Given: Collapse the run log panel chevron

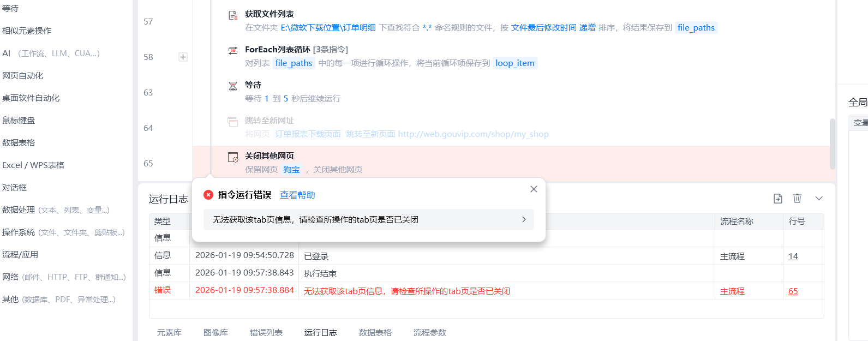Looking at the screenshot, I should tap(819, 199).
